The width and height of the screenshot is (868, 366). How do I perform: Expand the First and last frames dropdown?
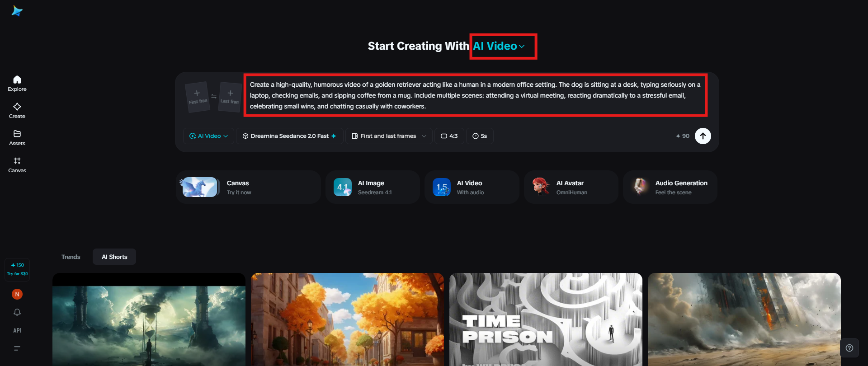[x=389, y=136]
